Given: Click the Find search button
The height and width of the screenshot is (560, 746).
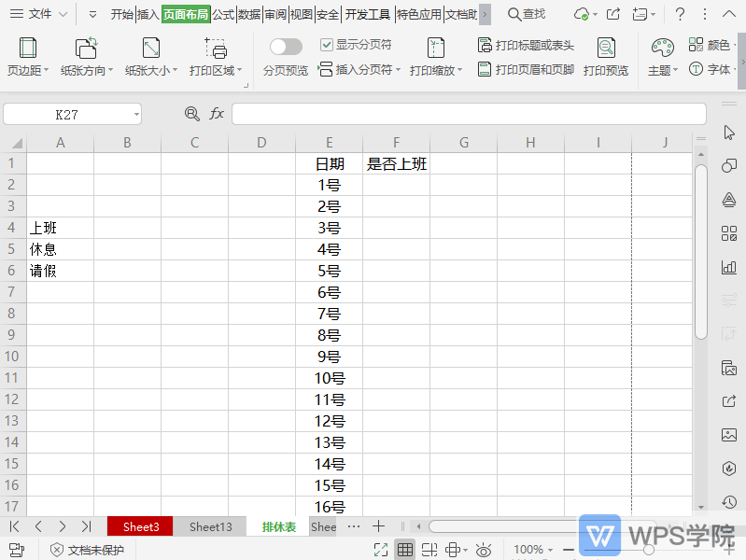Looking at the screenshot, I should 527,14.
